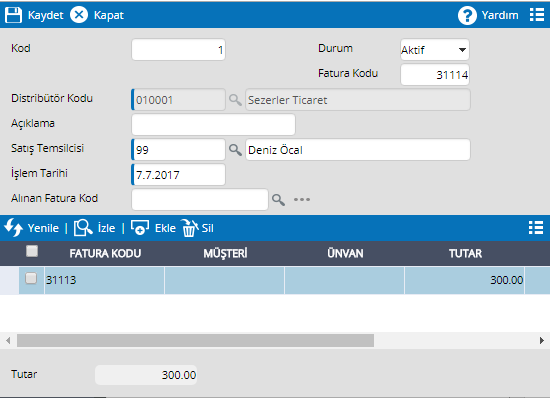Viewport: 550px width, 398px height.
Task: Open the Durum dropdown showing Aktif
Action: point(435,49)
